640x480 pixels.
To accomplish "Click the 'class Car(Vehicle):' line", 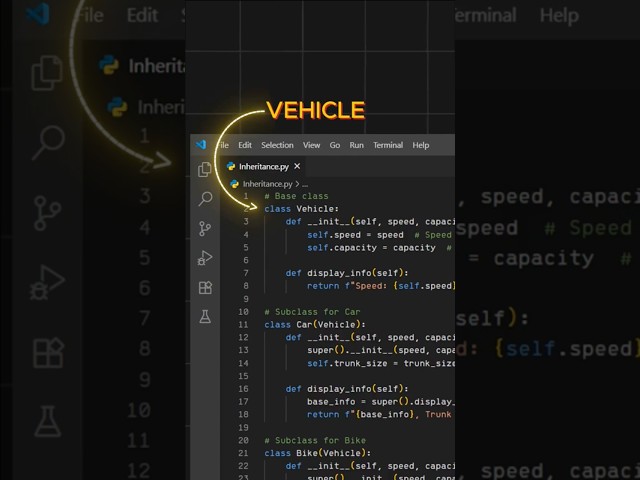I will (315, 324).
